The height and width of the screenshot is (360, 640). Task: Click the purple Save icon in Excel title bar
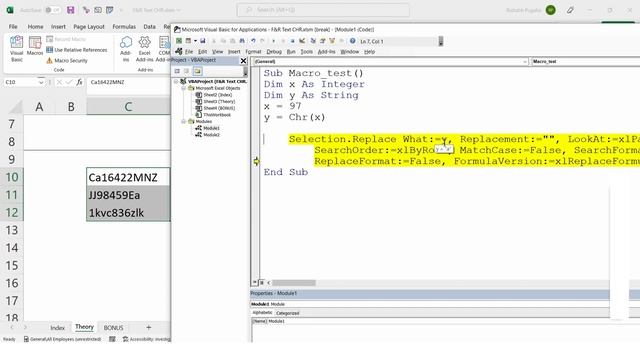pyautogui.click(x=71, y=10)
